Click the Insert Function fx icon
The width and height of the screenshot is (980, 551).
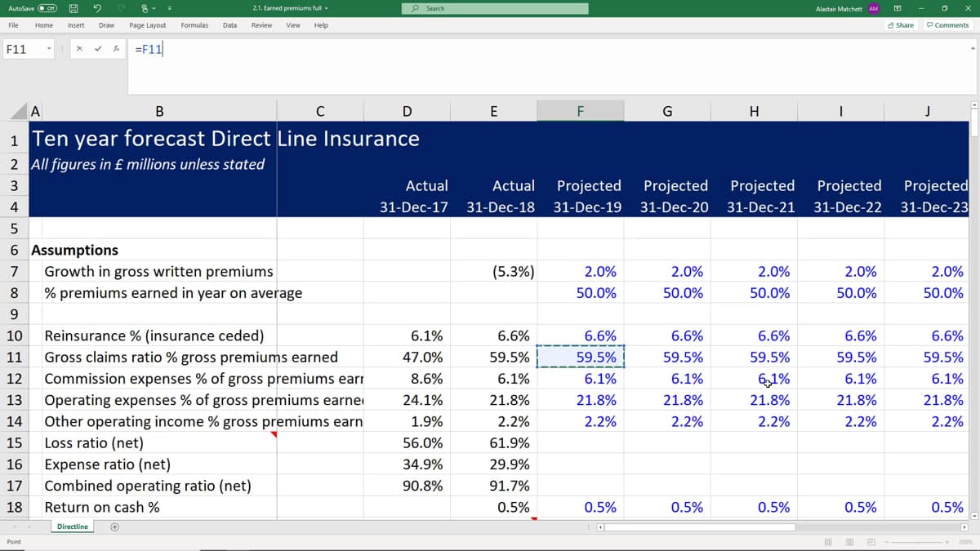(117, 49)
